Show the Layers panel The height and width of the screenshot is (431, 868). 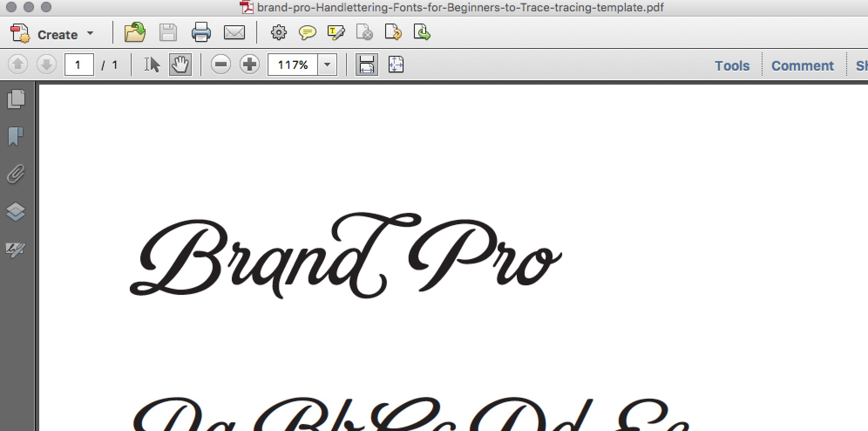point(16,212)
